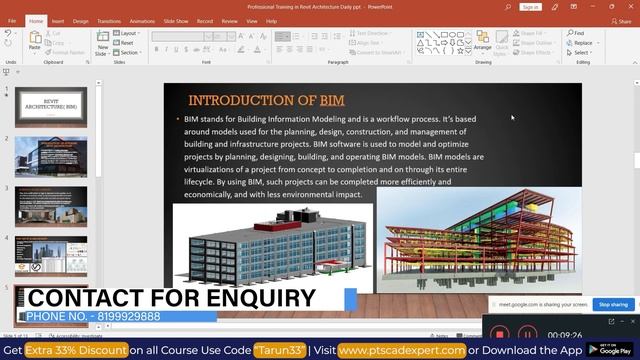Select slide 2 thumbnail

pos(51,157)
